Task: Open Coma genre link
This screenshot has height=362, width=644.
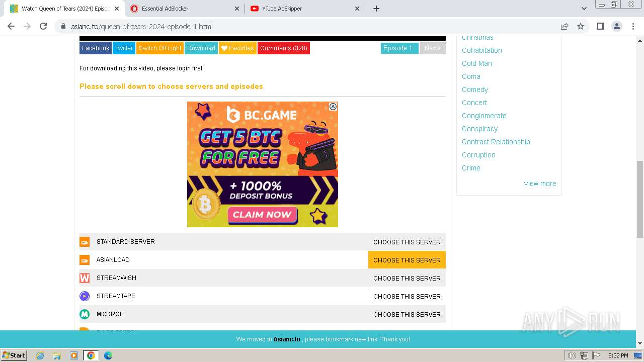Action: [471, 76]
